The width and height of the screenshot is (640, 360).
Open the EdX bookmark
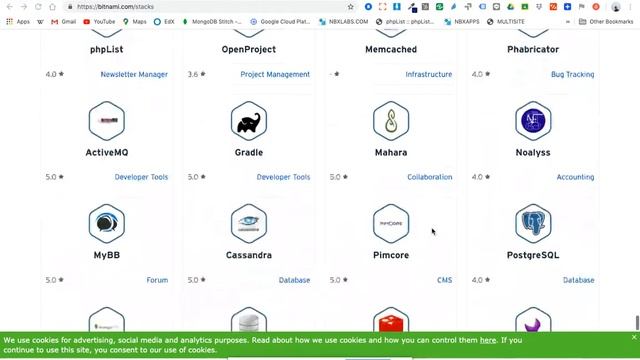tap(164, 22)
